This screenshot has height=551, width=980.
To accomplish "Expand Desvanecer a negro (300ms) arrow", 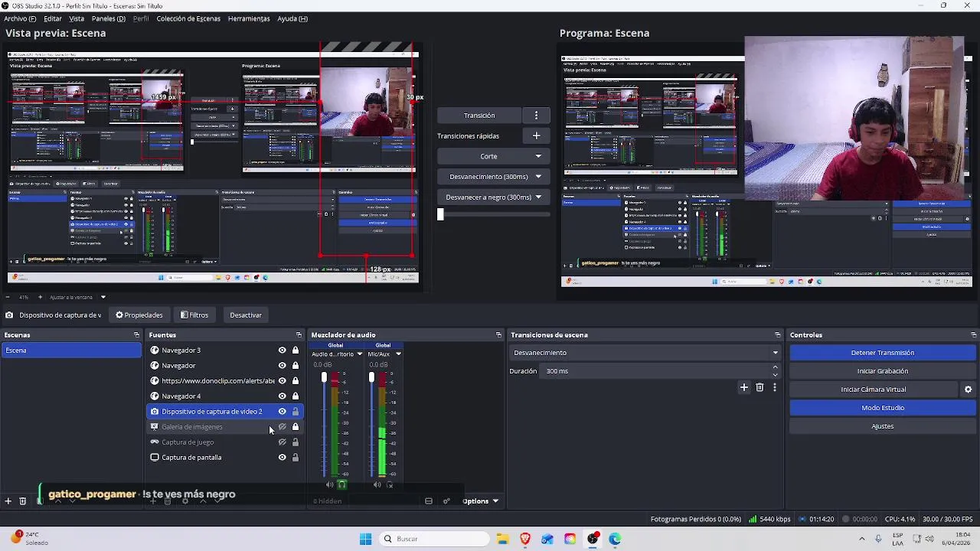I will pyautogui.click(x=538, y=197).
